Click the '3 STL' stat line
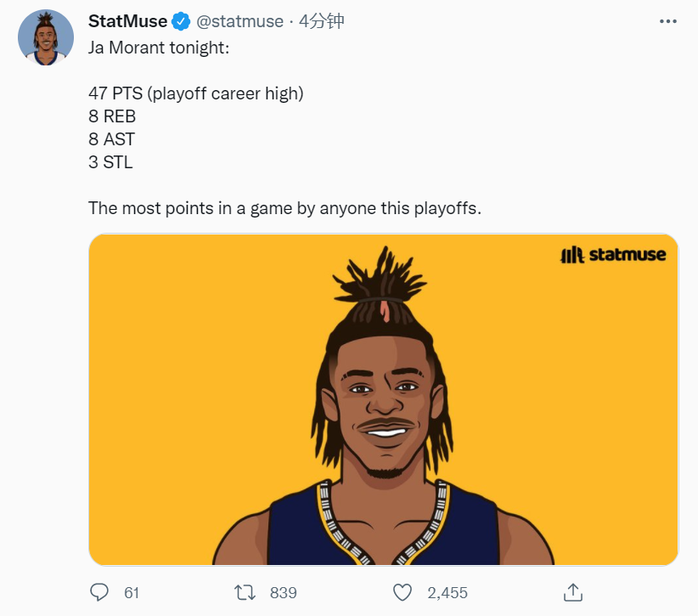The width and height of the screenshot is (698, 616). [x=110, y=162]
